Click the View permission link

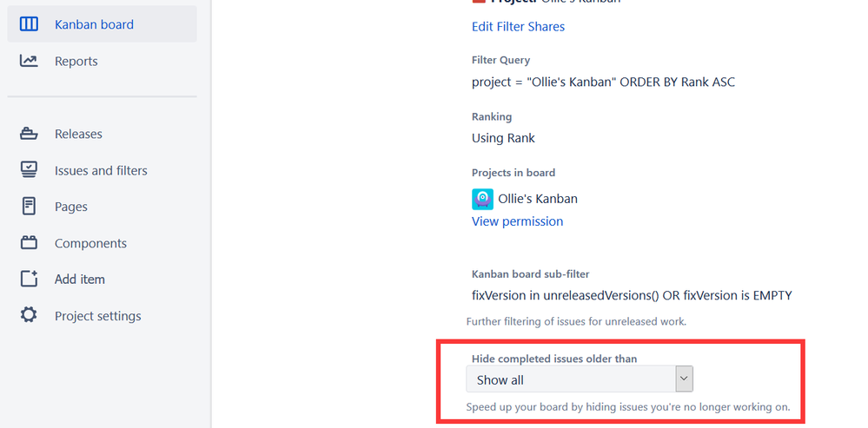(517, 221)
